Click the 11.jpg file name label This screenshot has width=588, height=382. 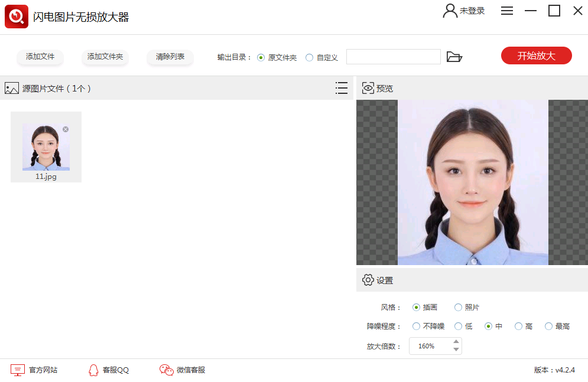(46, 177)
